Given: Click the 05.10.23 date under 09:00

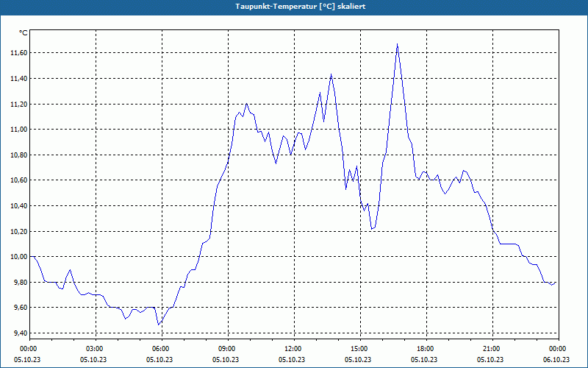Looking at the screenshot, I should tap(226, 359).
